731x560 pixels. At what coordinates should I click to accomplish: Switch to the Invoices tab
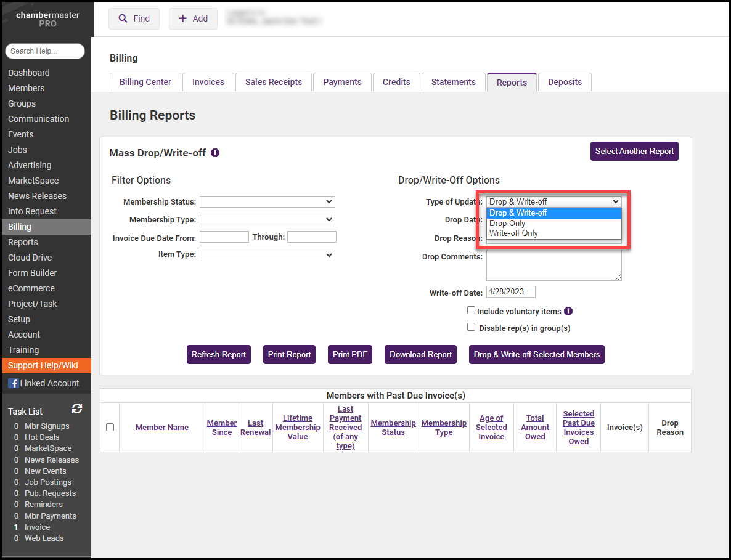click(208, 82)
